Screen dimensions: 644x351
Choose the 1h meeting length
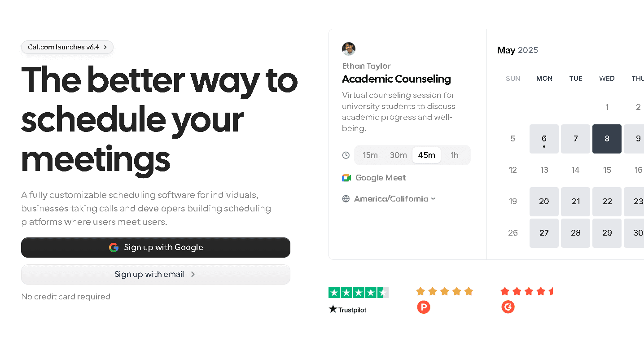(x=454, y=155)
